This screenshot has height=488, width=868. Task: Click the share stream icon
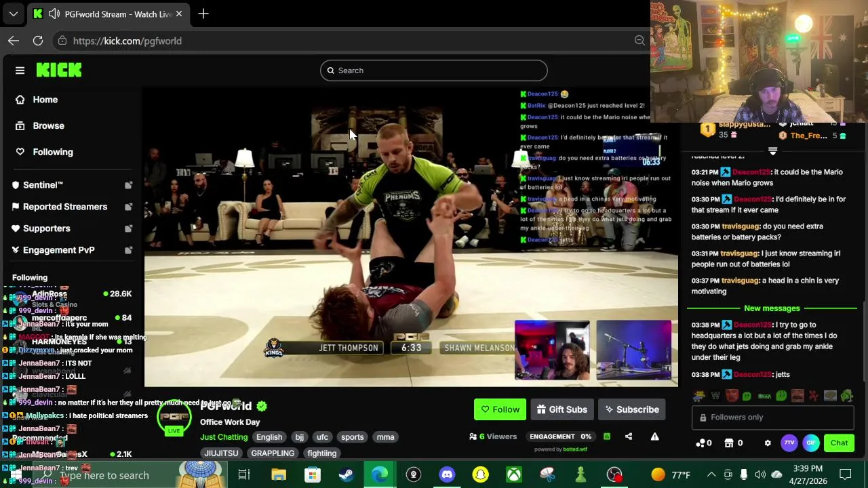point(629,436)
